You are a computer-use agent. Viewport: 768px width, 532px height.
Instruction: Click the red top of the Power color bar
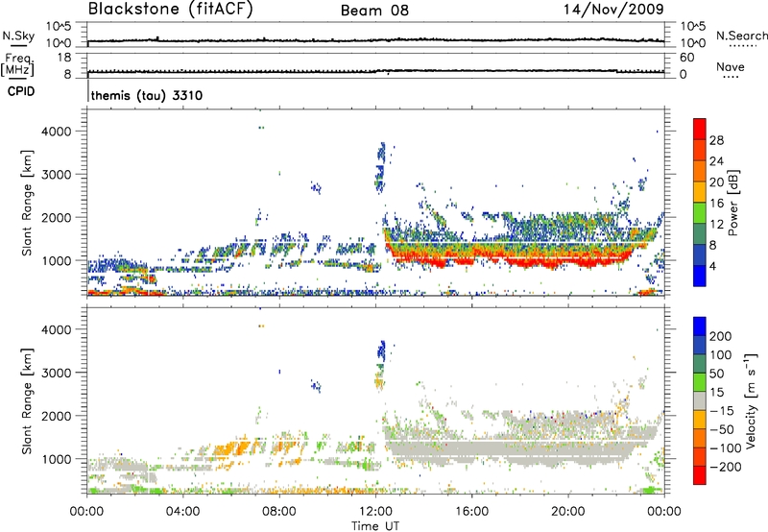click(700, 129)
